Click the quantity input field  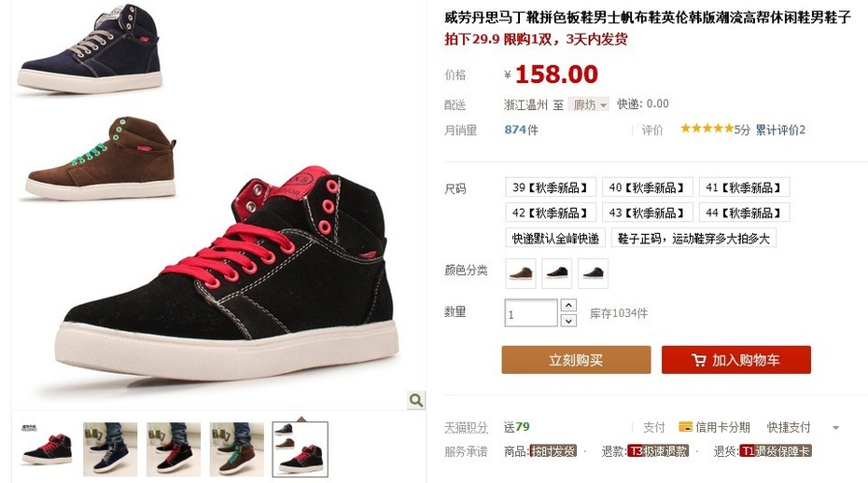tap(531, 313)
